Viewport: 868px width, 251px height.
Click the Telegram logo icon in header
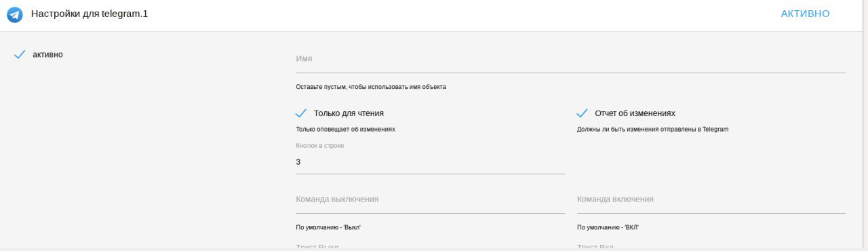[15, 14]
